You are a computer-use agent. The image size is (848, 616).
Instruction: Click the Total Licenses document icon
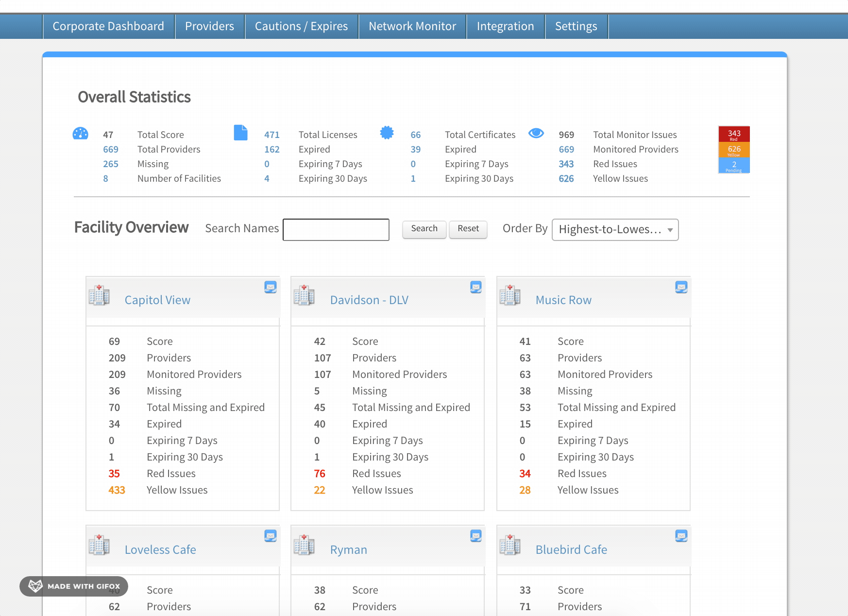tap(240, 133)
